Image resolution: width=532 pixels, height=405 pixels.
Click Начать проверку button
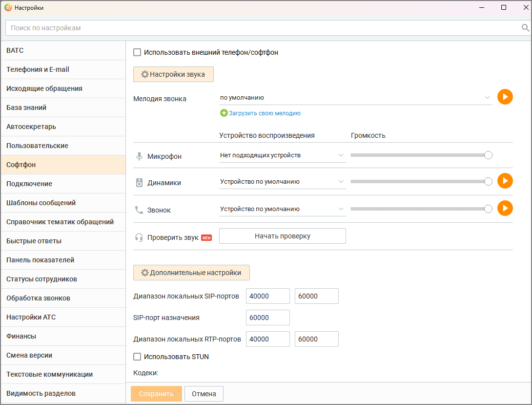[x=282, y=236]
